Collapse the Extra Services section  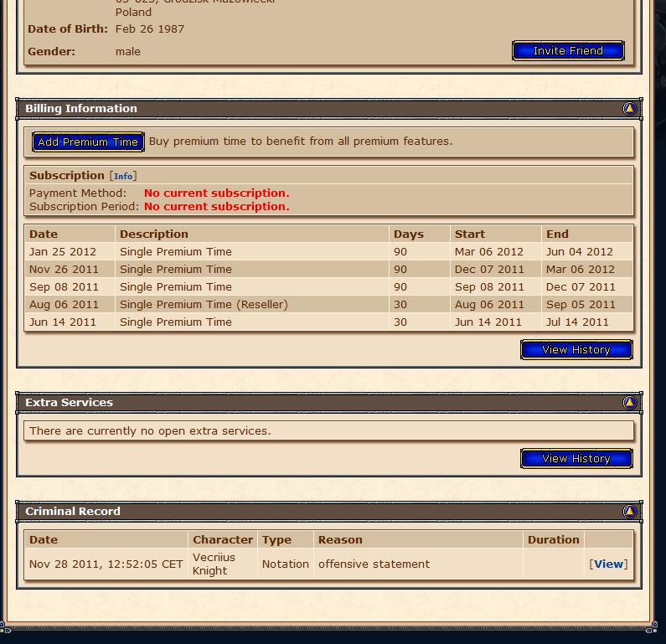[629, 403]
